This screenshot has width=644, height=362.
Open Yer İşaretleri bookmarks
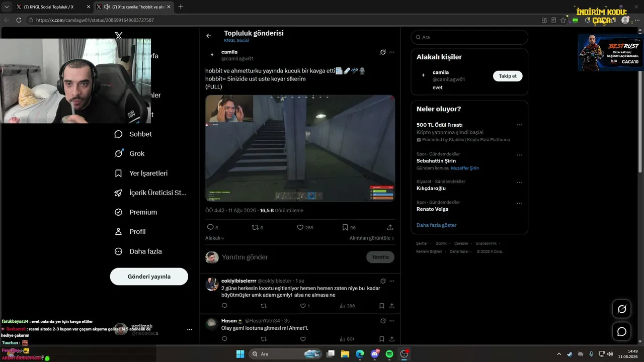click(x=141, y=173)
